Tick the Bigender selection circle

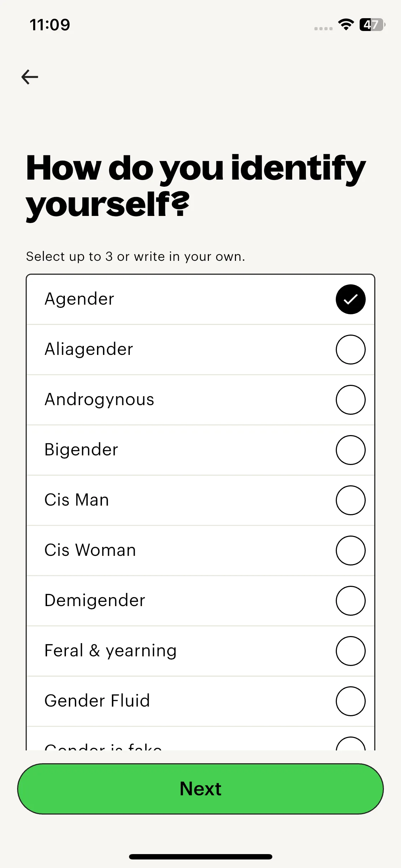(x=350, y=450)
